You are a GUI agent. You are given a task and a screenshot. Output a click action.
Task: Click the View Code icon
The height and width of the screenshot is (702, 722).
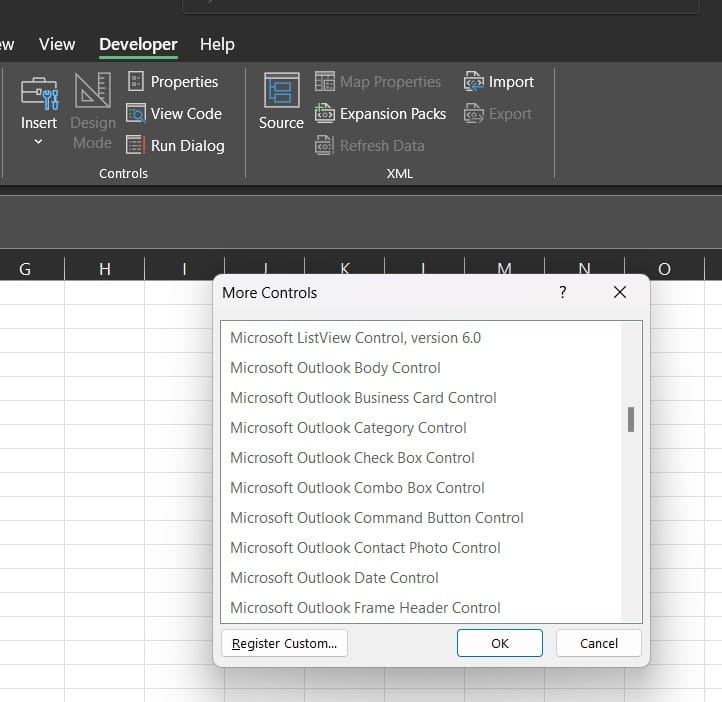136,113
